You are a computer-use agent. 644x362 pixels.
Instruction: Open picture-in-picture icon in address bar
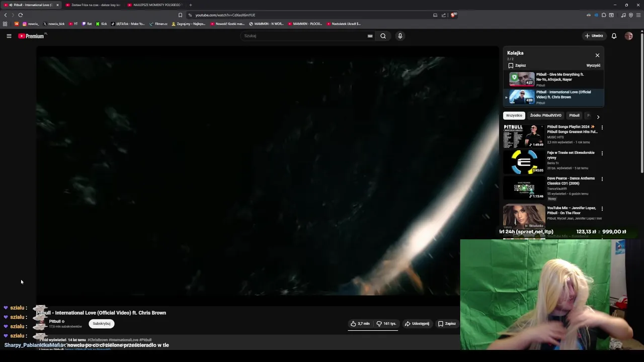(x=435, y=15)
